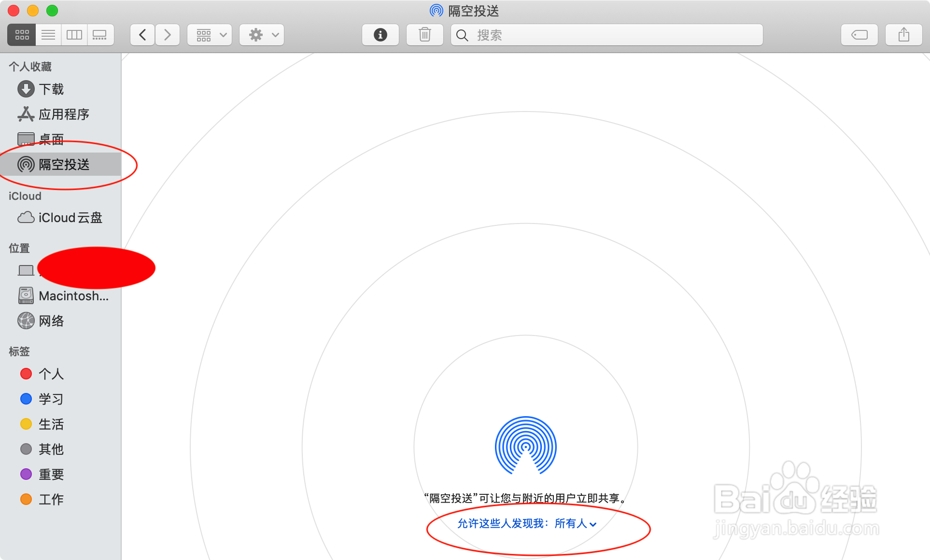Close the Finder window with red button
Image resolution: width=930 pixels, height=560 pixels.
coord(14,11)
